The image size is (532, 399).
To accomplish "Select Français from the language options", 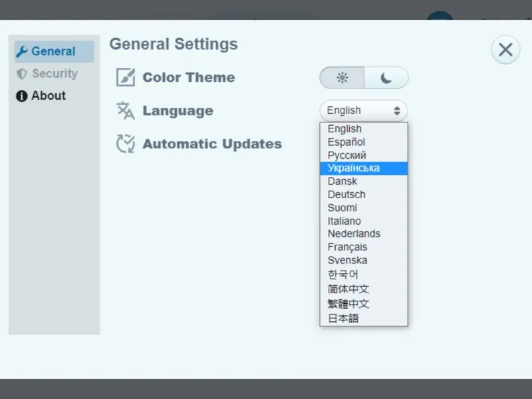I will [347, 247].
